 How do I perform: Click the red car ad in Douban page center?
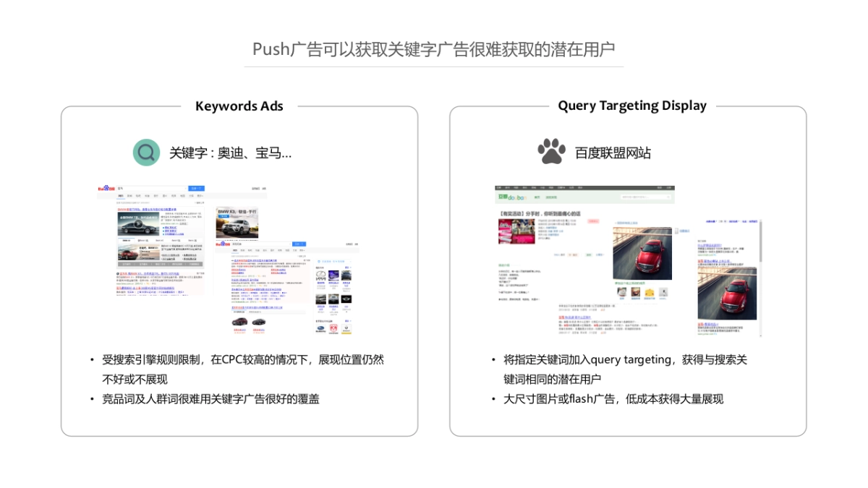click(642, 253)
